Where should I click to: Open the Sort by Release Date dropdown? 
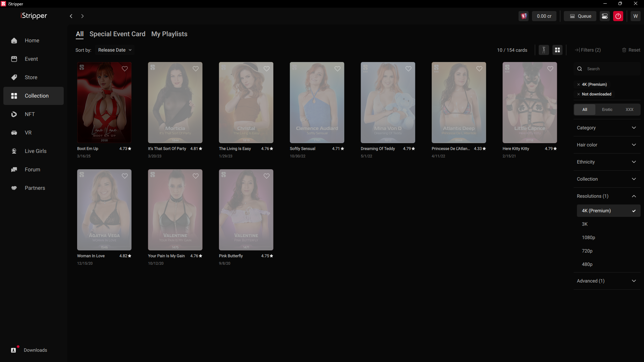click(115, 50)
